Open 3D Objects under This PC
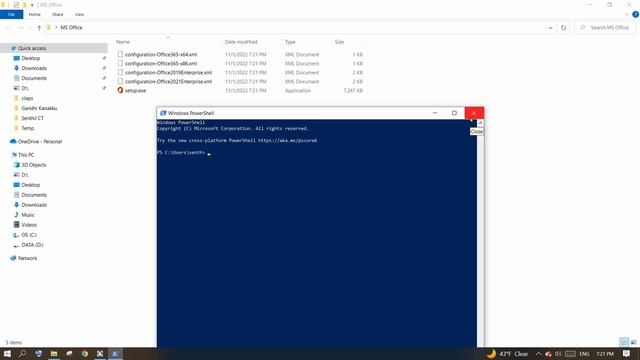 (x=33, y=165)
